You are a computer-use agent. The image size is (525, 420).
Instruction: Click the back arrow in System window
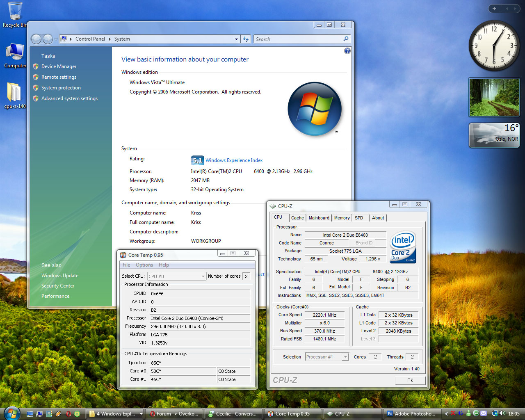pos(36,39)
